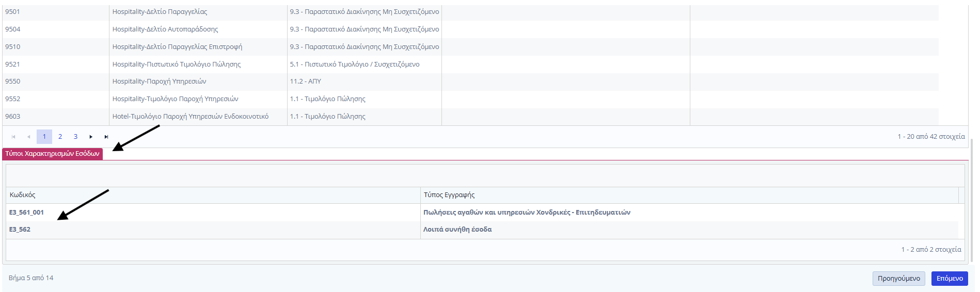Image resolution: width=980 pixels, height=292 pixels.
Task: Click the Προηγούμενο button
Action: pos(898,279)
